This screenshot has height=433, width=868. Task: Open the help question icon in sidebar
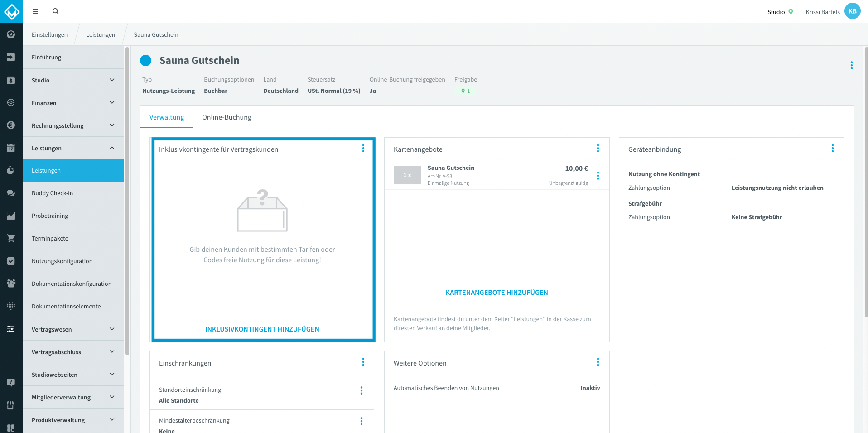(11, 382)
